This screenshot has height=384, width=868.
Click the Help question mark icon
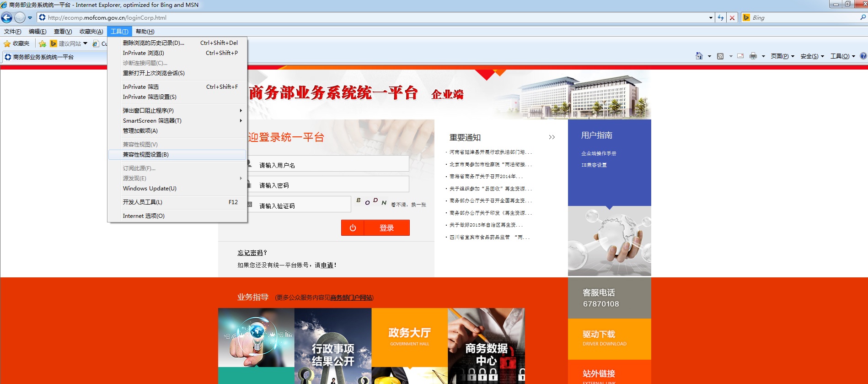(863, 56)
